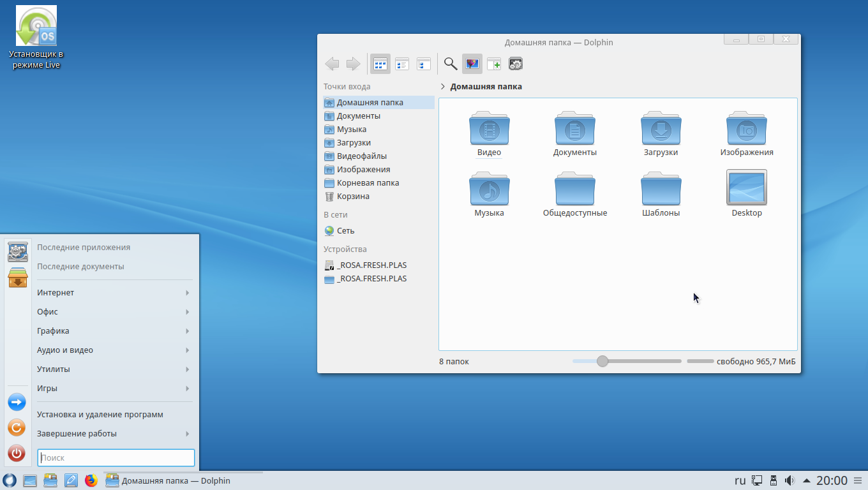This screenshot has width=868, height=490.
Task: Select the Desktop folder thumbnail
Action: [x=747, y=187]
